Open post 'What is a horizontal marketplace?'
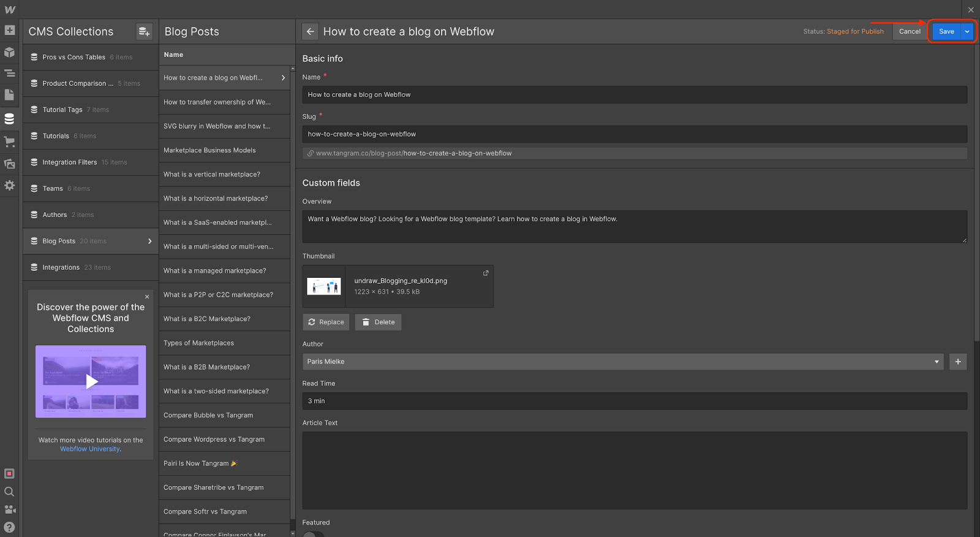Viewport: 980px width, 537px height. tap(224, 199)
